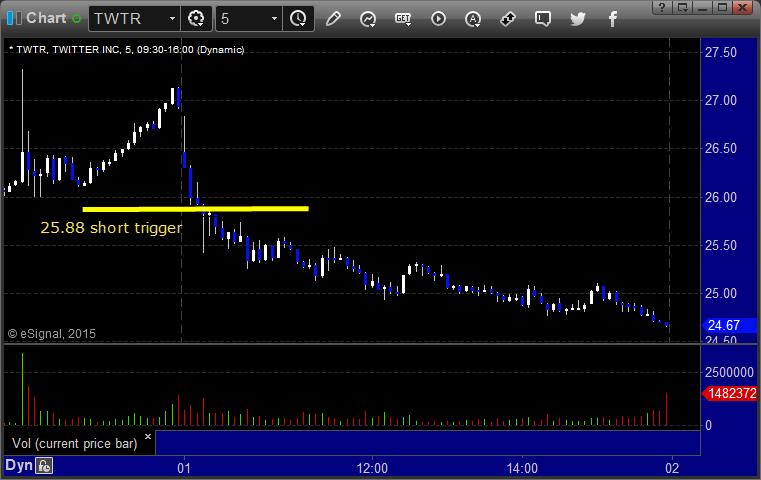
Task: Click the green link circle indicator
Action: 76,18
